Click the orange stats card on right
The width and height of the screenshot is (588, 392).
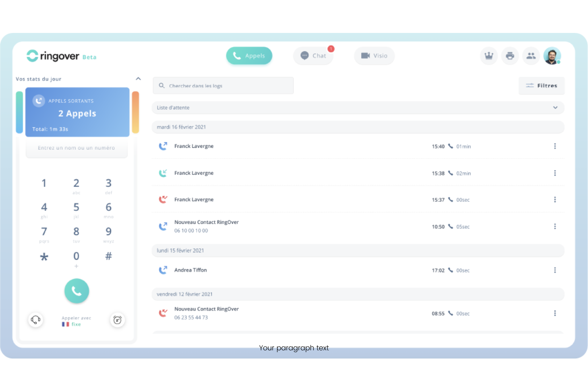[135, 112]
